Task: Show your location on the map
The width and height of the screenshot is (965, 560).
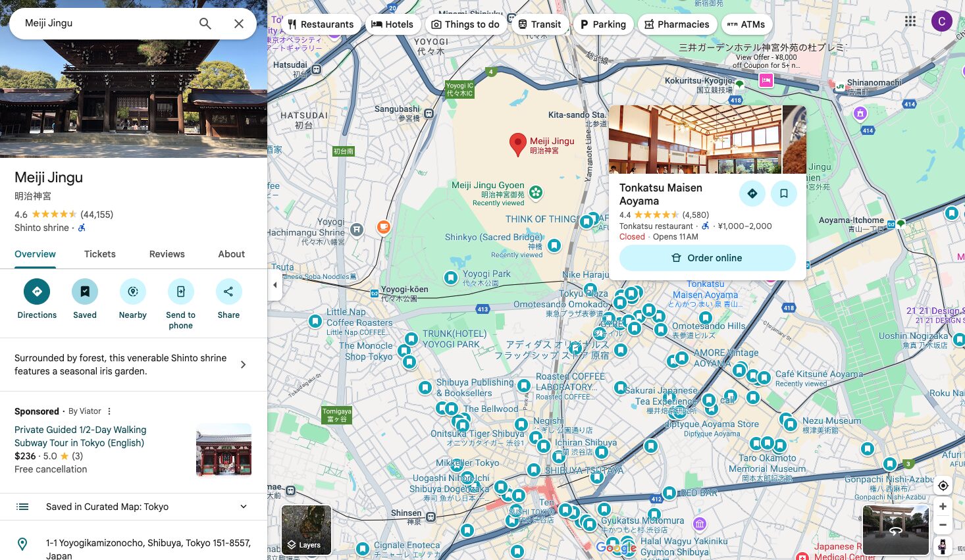Action: pos(943,486)
